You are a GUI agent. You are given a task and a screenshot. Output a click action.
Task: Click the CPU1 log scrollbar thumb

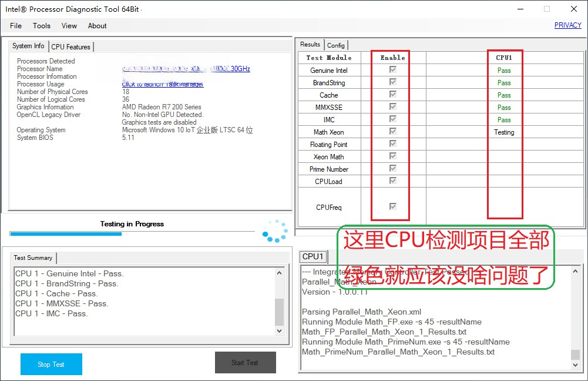[x=575, y=355]
